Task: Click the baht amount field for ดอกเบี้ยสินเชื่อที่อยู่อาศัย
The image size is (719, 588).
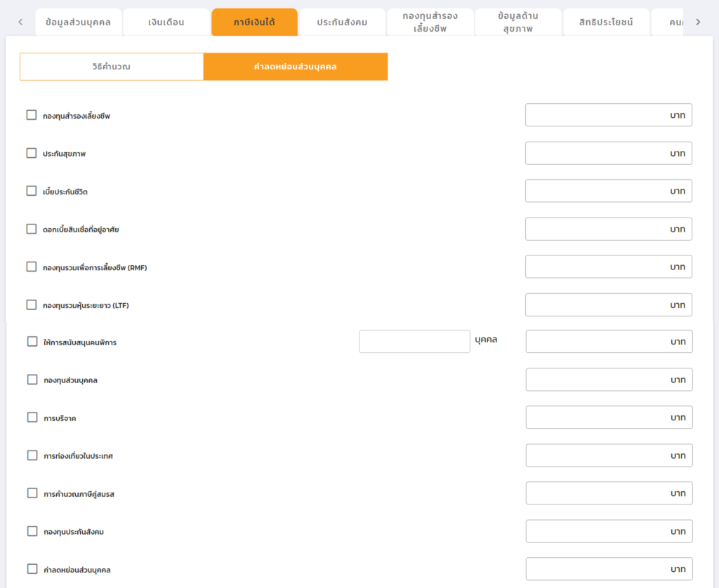Action: point(608,229)
